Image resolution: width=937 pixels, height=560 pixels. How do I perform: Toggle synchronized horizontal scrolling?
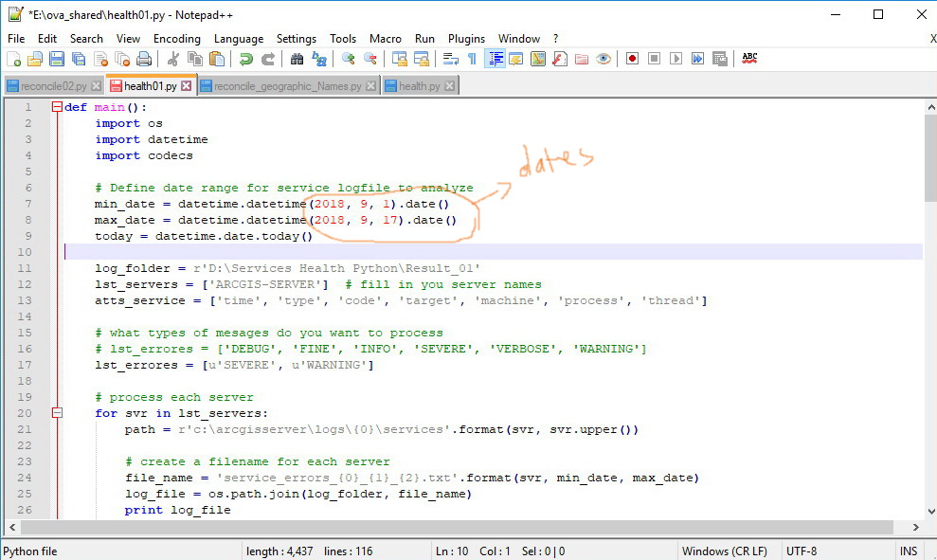click(x=422, y=59)
